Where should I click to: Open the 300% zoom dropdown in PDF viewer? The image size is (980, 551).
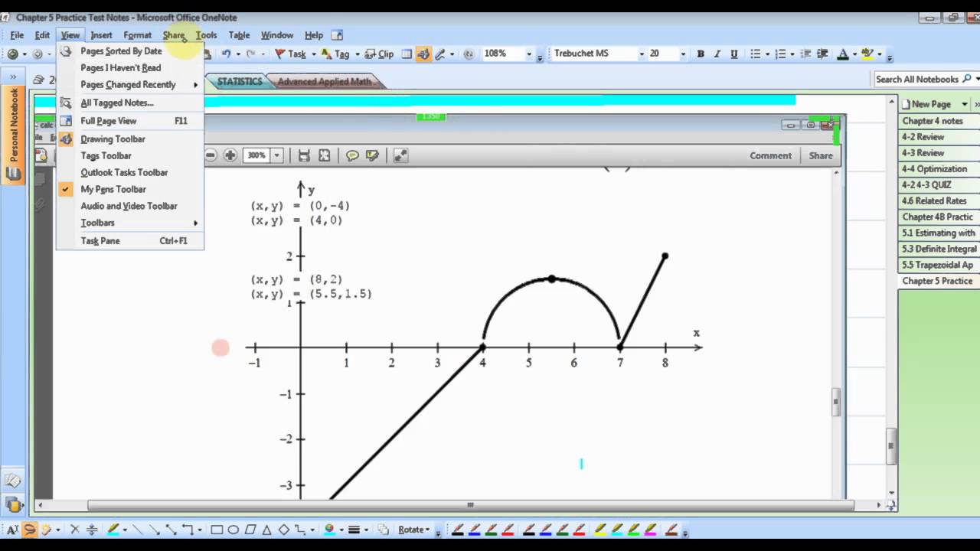(276, 155)
